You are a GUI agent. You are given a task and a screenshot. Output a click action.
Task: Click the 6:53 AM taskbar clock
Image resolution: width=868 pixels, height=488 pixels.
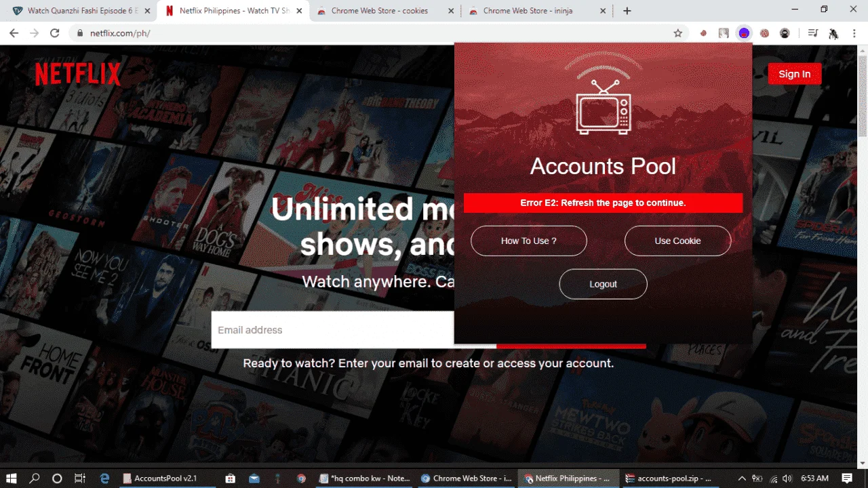(x=814, y=479)
